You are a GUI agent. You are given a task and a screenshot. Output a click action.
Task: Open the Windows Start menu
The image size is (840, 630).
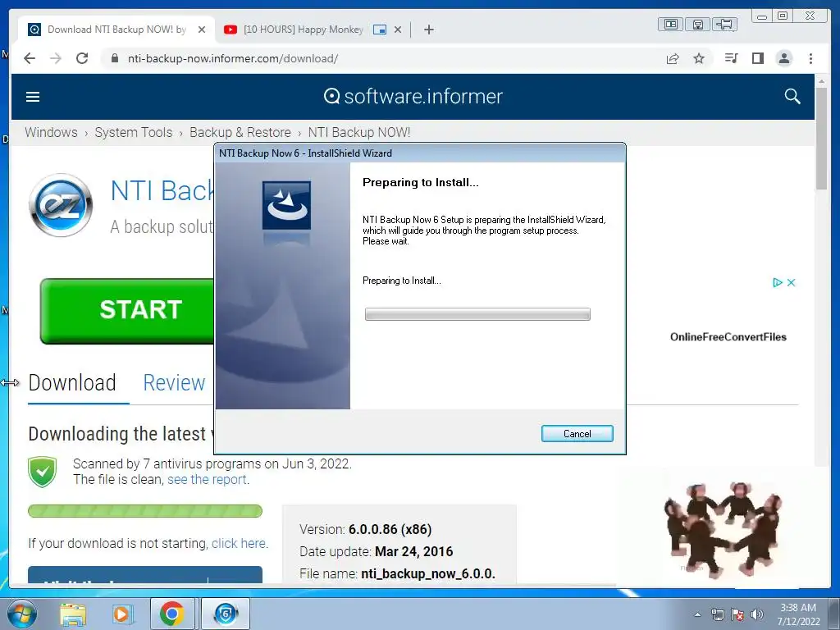click(21, 614)
